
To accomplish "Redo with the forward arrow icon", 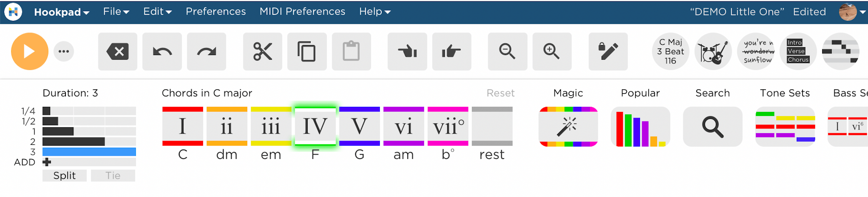I will [207, 52].
